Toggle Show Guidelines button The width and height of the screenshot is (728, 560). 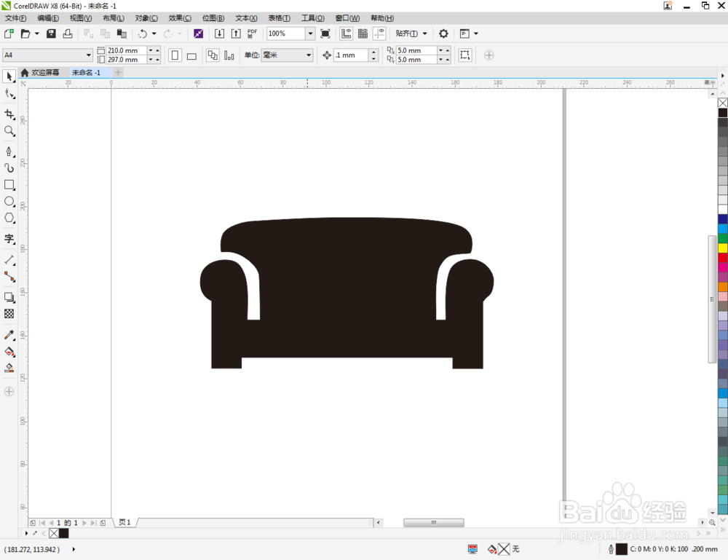click(379, 33)
